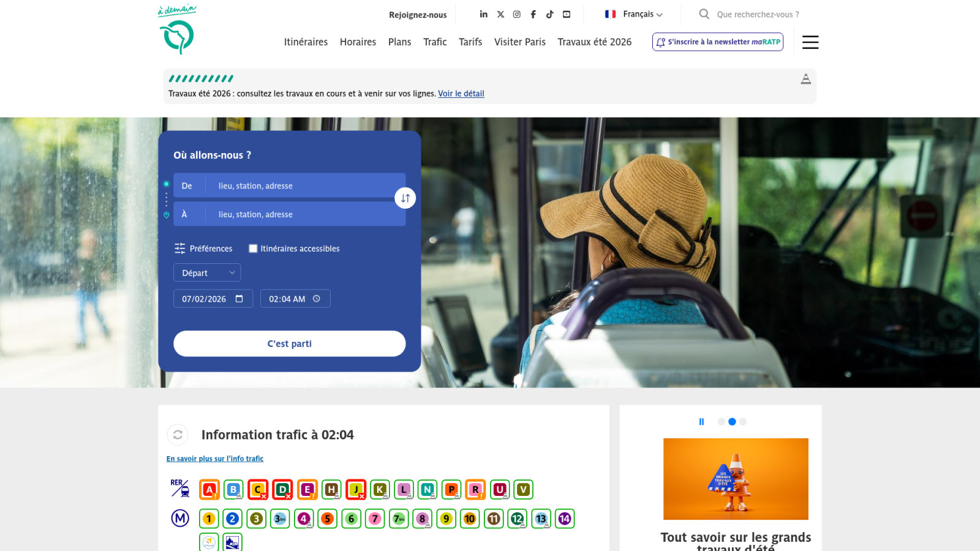
Task: Open the Facebook social icon
Action: 533,14
